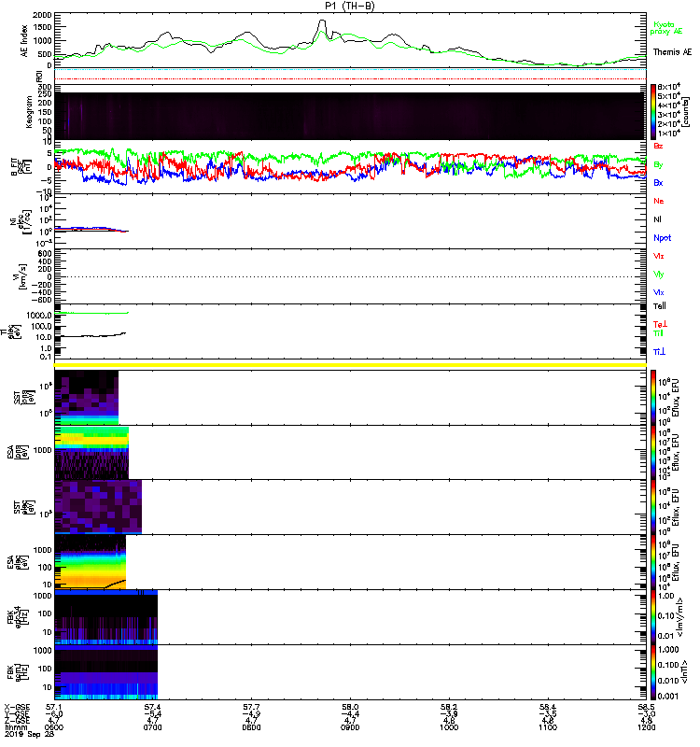
Task: Click the green By legend label
Action: point(658,165)
